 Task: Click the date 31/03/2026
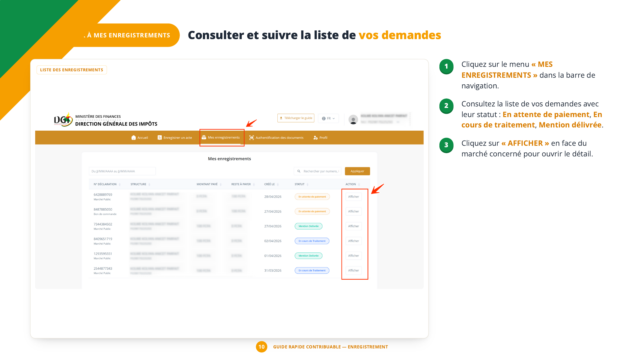pos(273,270)
